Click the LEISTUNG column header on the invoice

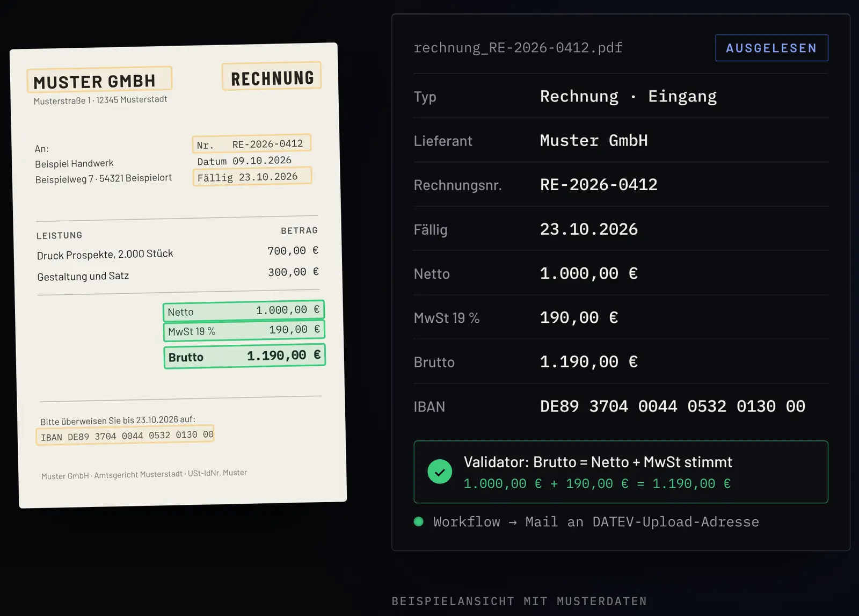[x=59, y=235]
